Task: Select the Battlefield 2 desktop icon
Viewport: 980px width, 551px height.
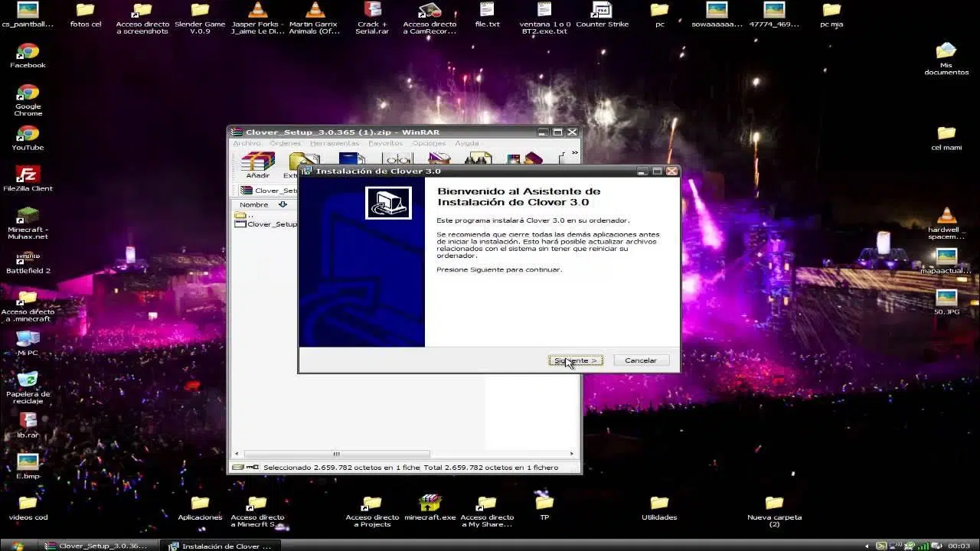Action: point(28,258)
